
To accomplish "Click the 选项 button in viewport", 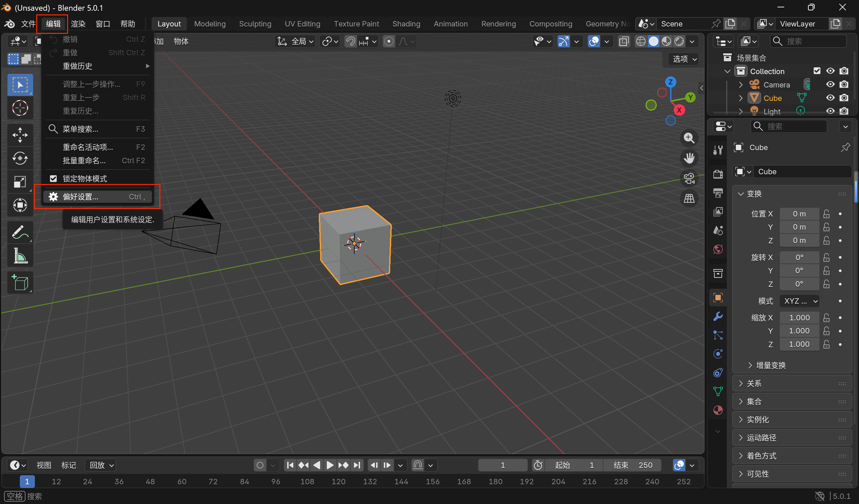I will 685,59.
